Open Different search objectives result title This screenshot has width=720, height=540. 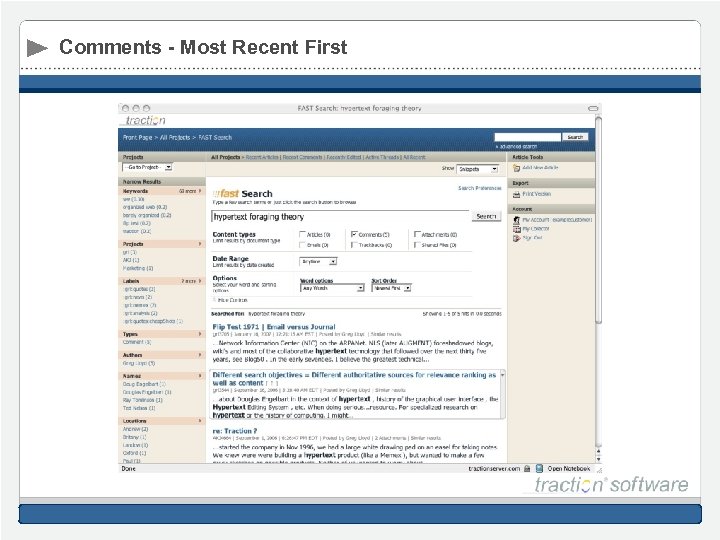(x=354, y=379)
